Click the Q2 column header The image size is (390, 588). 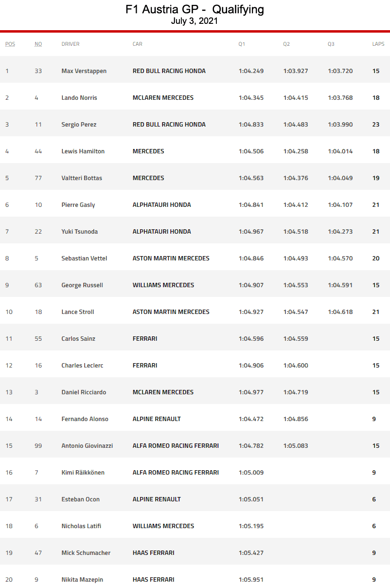tap(286, 44)
